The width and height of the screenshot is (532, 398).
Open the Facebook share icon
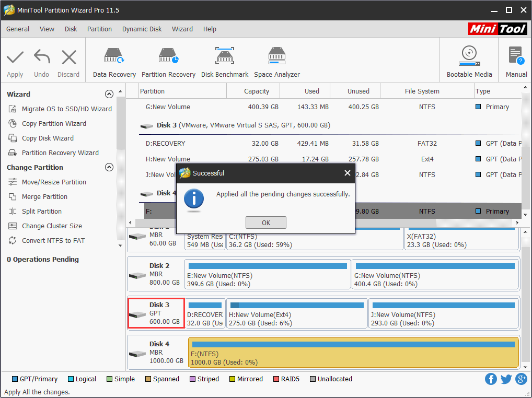point(491,379)
